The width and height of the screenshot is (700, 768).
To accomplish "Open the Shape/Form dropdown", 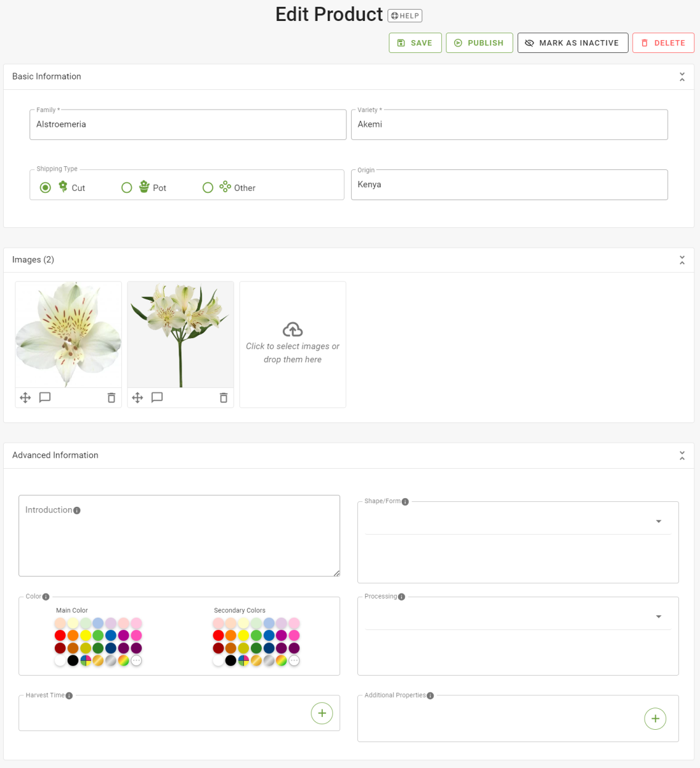I will click(x=518, y=522).
